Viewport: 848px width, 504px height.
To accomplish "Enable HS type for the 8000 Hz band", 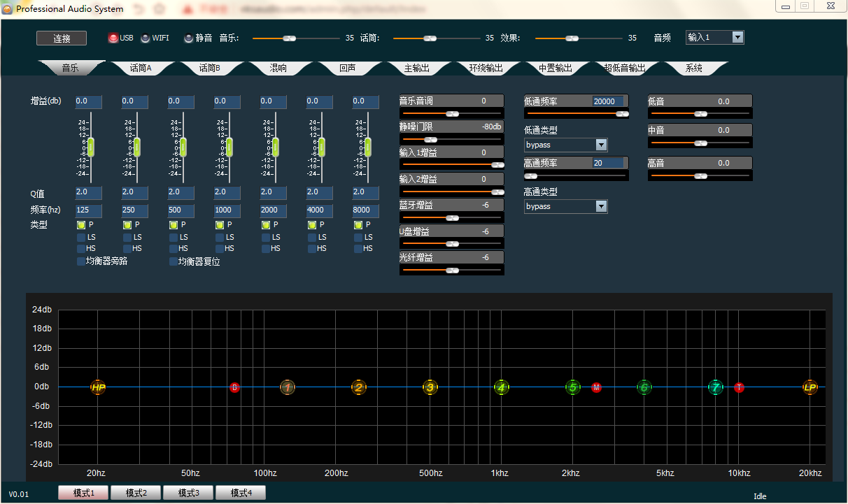I will pos(358,248).
